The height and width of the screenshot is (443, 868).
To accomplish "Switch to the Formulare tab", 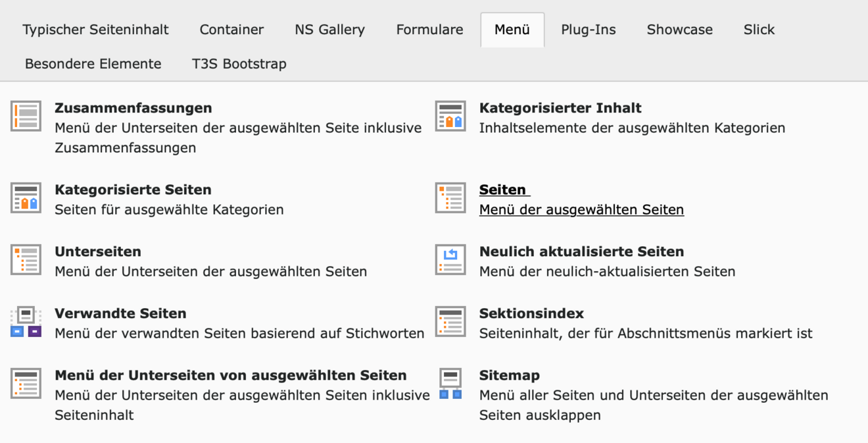I will point(429,30).
